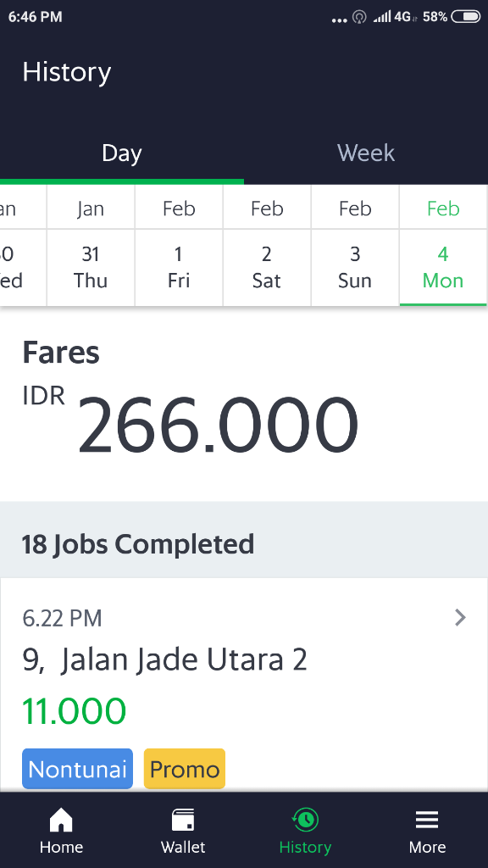This screenshot has height=868, width=488.
Task: Tap the hamburger lines icon labeled More
Action: 426,818
